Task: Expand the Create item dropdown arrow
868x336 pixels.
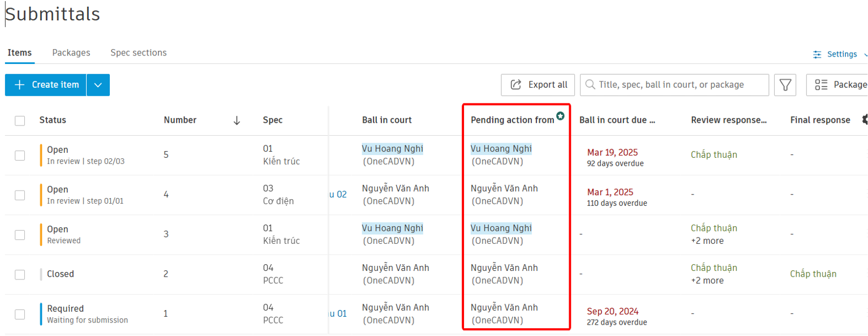Action: click(x=98, y=85)
